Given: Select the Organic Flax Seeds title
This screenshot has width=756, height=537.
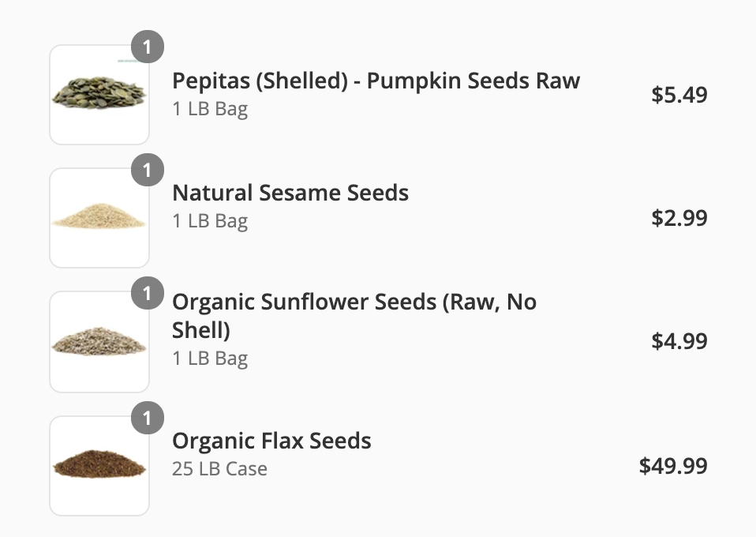Looking at the screenshot, I should (x=271, y=440).
